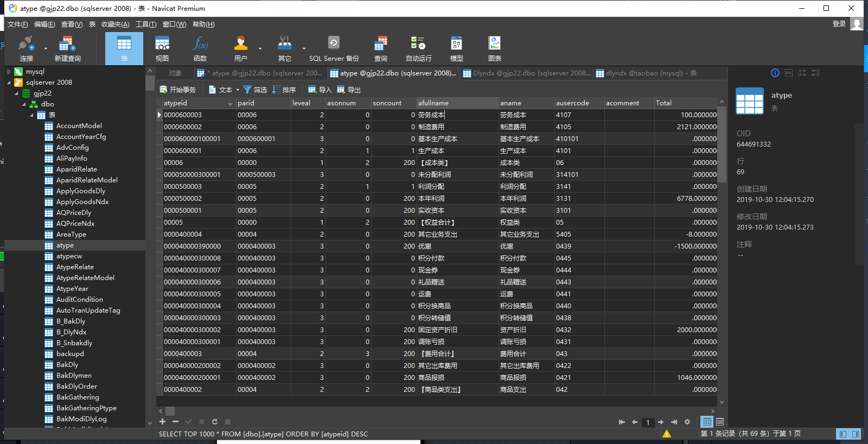
Task: Open the 视图 views tool
Action: click(162, 48)
